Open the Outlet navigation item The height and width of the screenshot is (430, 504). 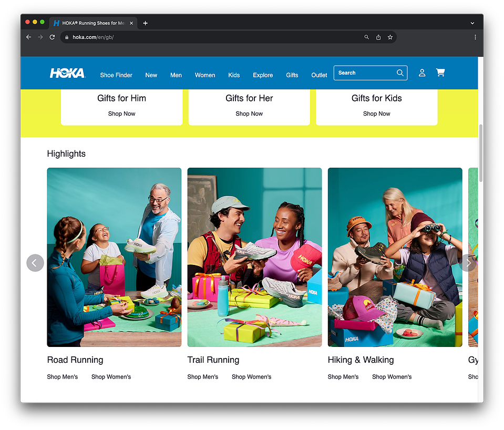pos(319,75)
